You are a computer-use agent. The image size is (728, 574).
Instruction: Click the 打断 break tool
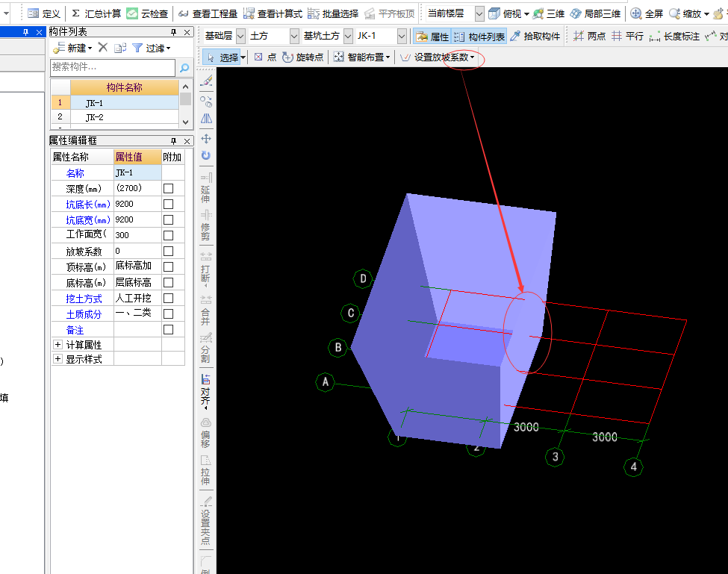[x=205, y=268]
